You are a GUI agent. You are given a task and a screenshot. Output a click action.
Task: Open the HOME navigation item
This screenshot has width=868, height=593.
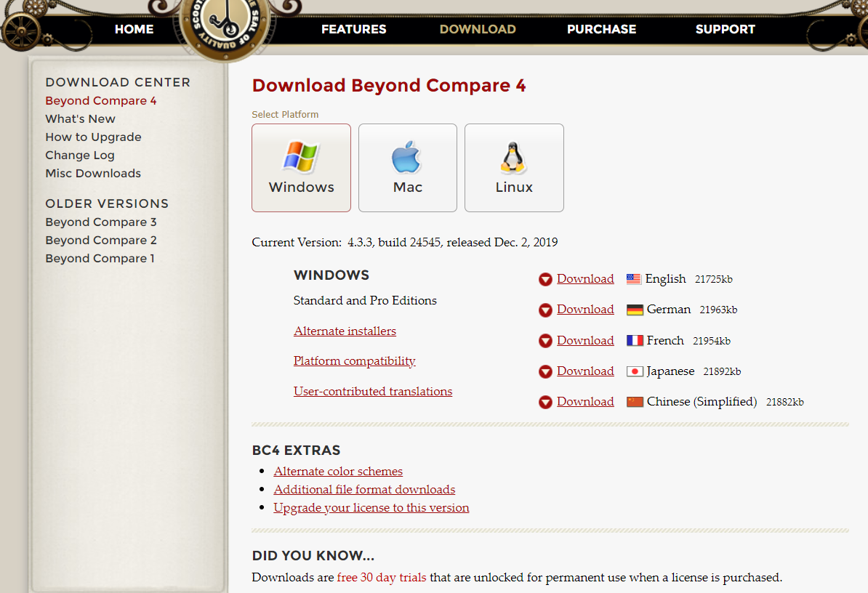pos(134,29)
